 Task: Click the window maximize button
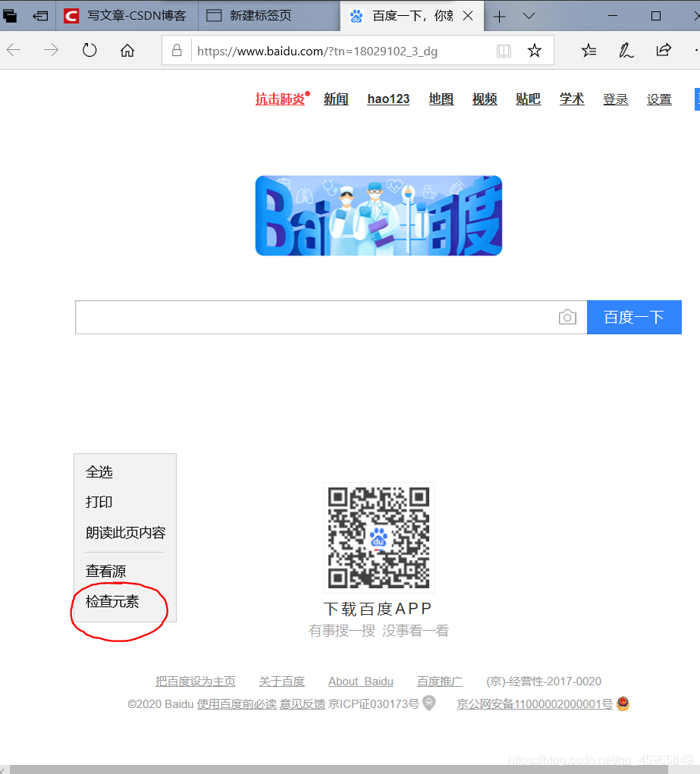point(656,16)
